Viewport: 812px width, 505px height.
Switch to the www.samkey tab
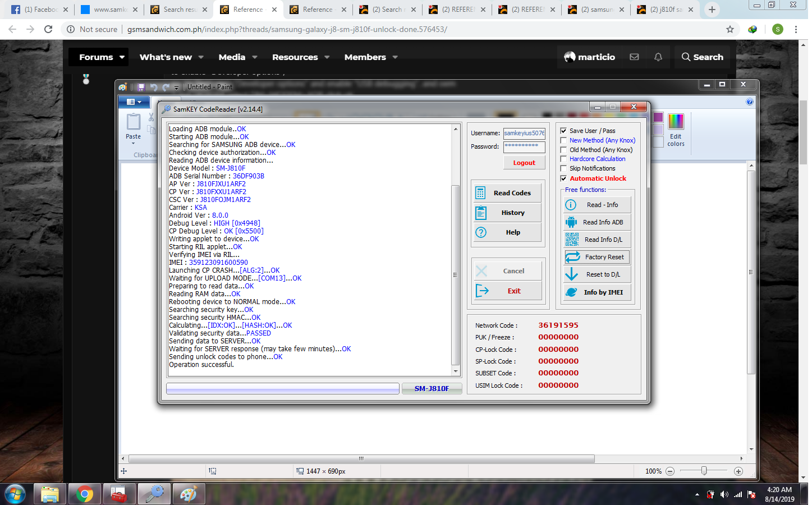click(x=109, y=10)
